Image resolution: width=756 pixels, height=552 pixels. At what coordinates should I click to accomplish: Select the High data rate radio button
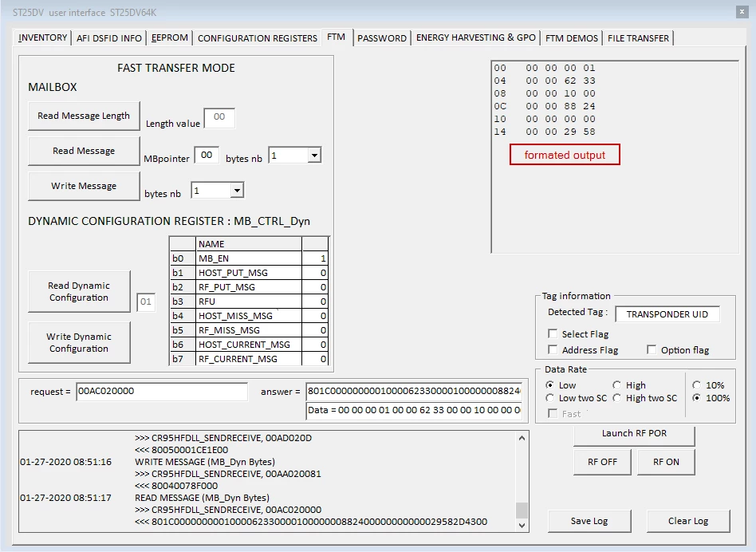click(x=616, y=385)
